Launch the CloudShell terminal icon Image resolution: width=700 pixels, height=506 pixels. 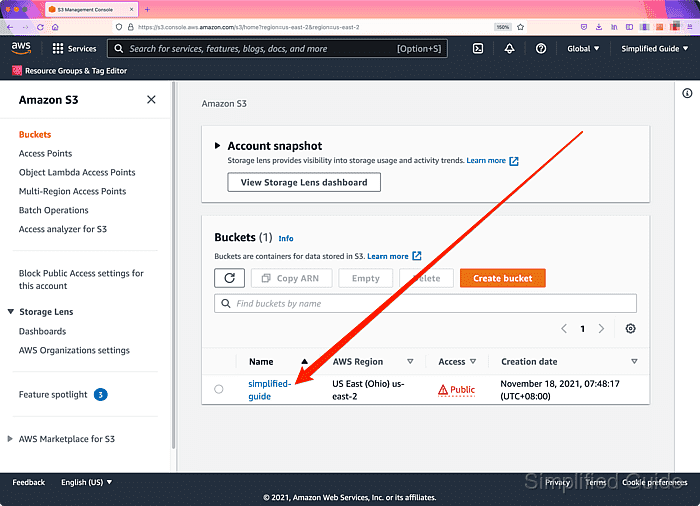coord(478,49)
